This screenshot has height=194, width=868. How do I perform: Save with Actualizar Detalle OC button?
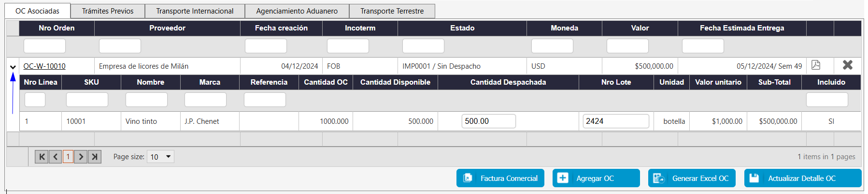(802, 178)
